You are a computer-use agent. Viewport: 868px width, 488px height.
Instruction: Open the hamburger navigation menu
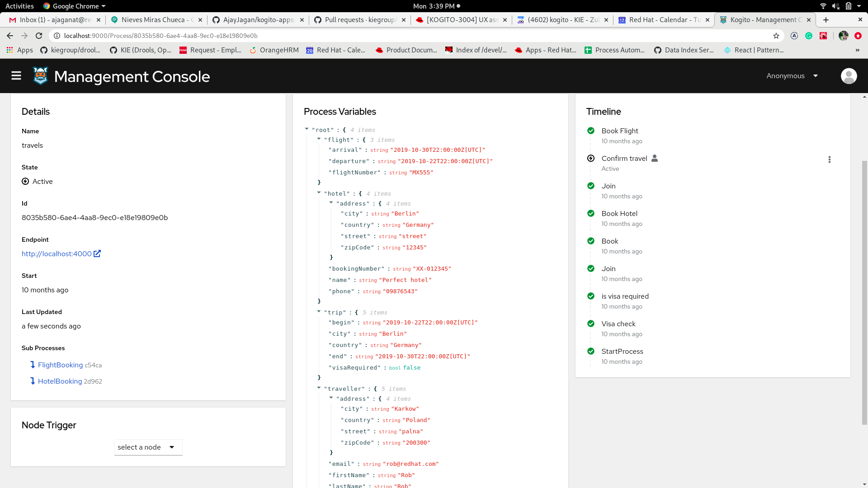point(16,76)
